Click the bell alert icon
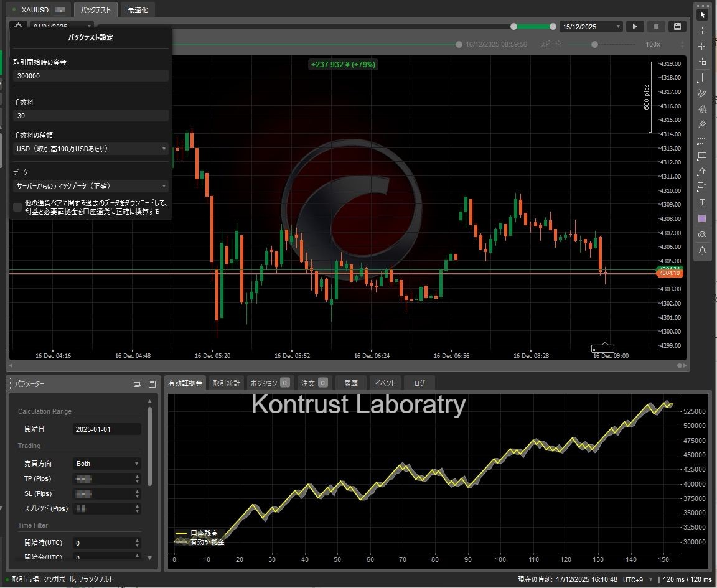Screen dimensions: 717x588 click(702, 250)
